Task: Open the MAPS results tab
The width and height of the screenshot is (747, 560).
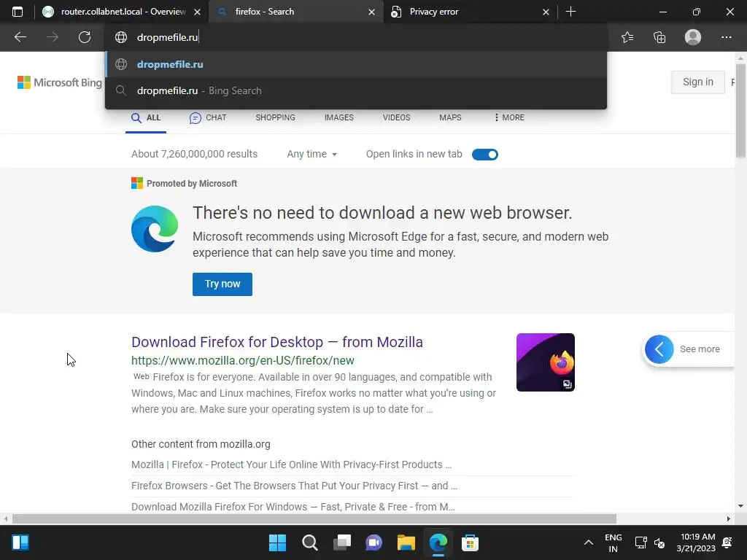Action: [450, 117]
